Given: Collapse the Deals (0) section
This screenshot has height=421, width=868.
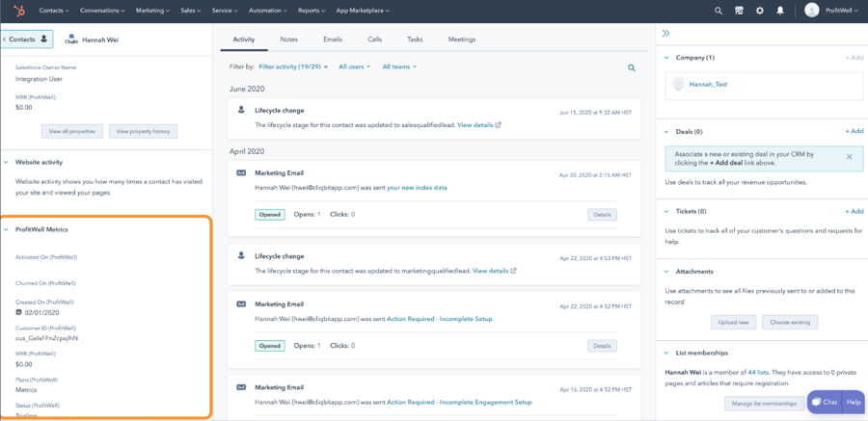Looking at the screenshot, I should click(x=665, y=131).
